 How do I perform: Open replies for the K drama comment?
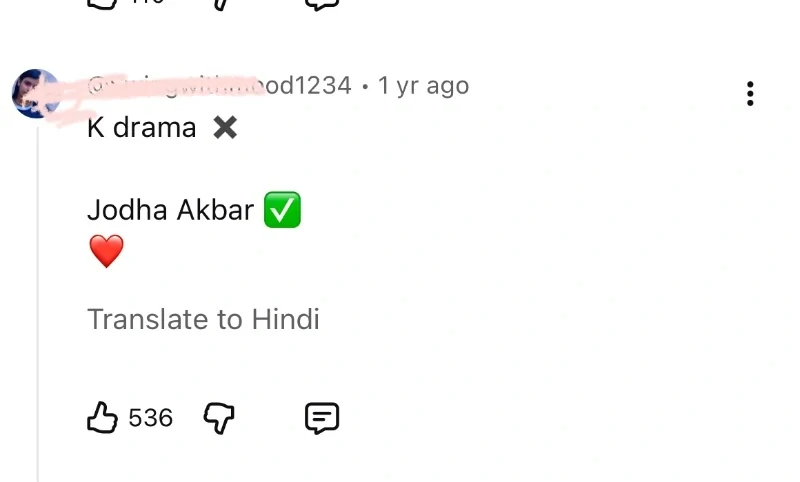[322, 417]
